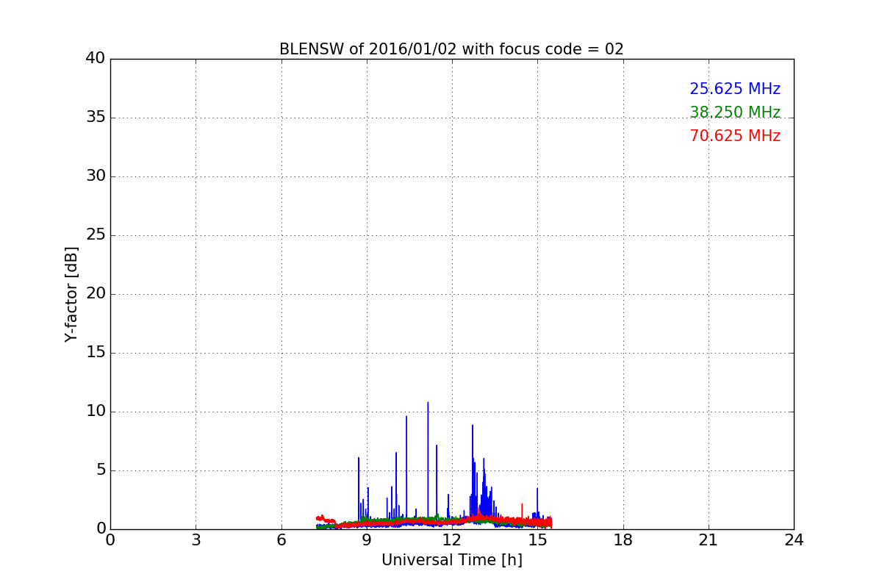Click y-axis tick label 5
Screen dimensions: 882x588
pyautogui.click(x=101, y=470)
